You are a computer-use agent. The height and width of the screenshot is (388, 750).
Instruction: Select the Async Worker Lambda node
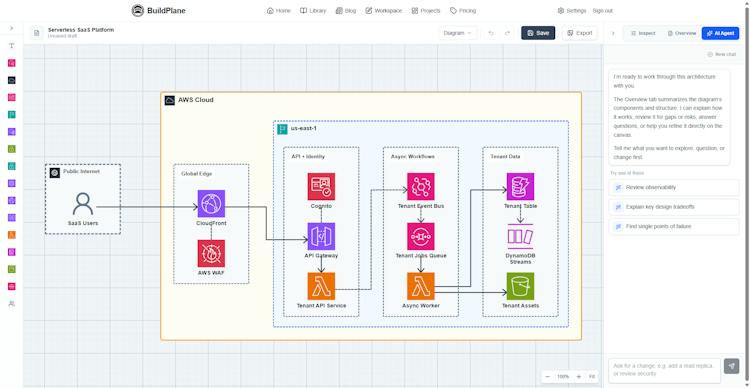click(420, 286)
